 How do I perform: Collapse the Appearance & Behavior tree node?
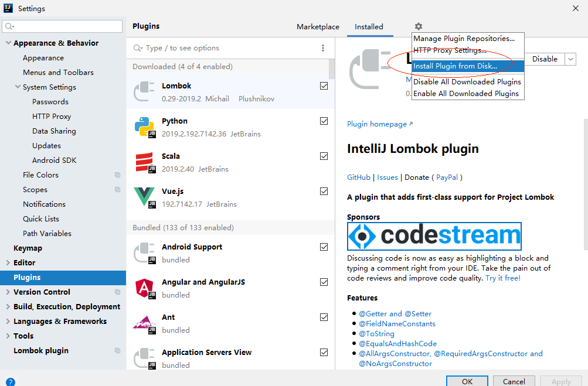[x=8, y=43]
